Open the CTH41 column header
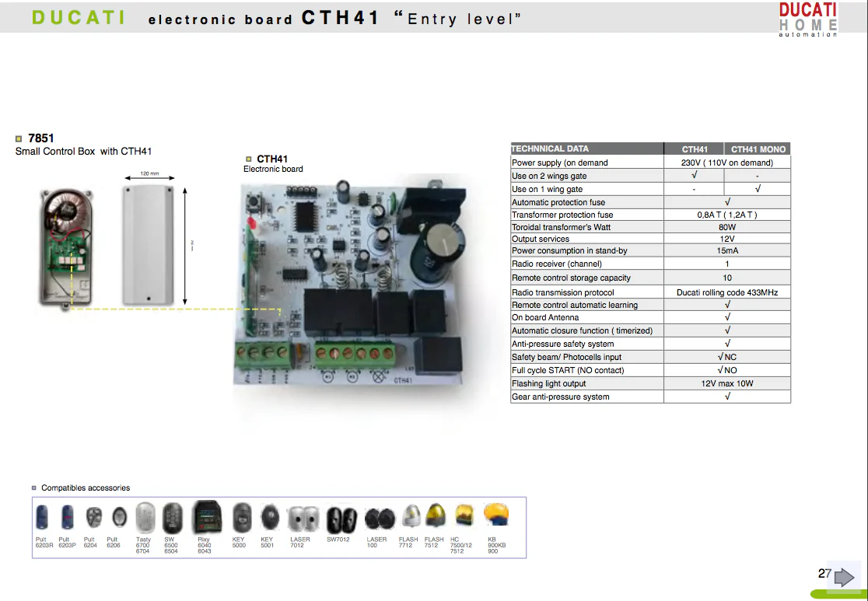The width and height of the screenshot is (868, 601). [x=694, y=149]
